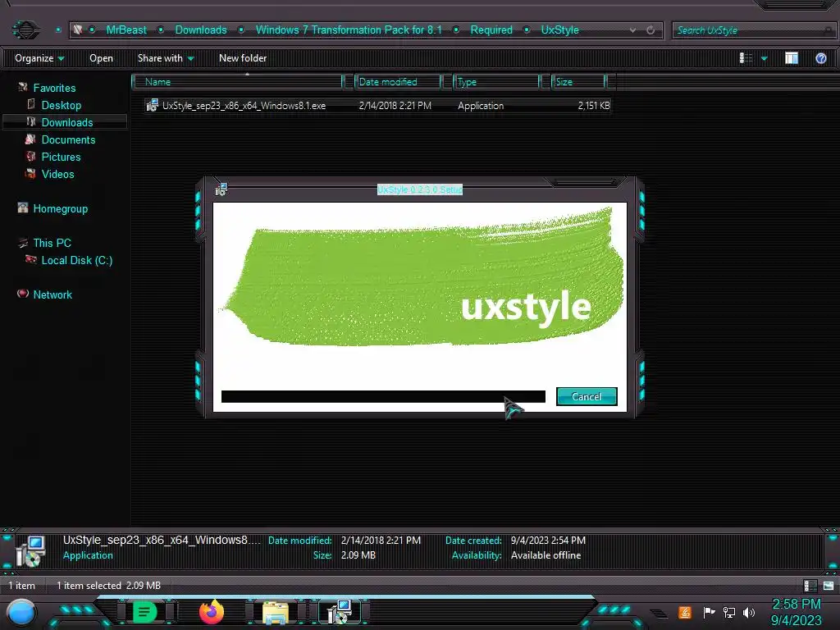Open File Explorer taskbar icon
The image size is (840, 630).
click(276, 612)
